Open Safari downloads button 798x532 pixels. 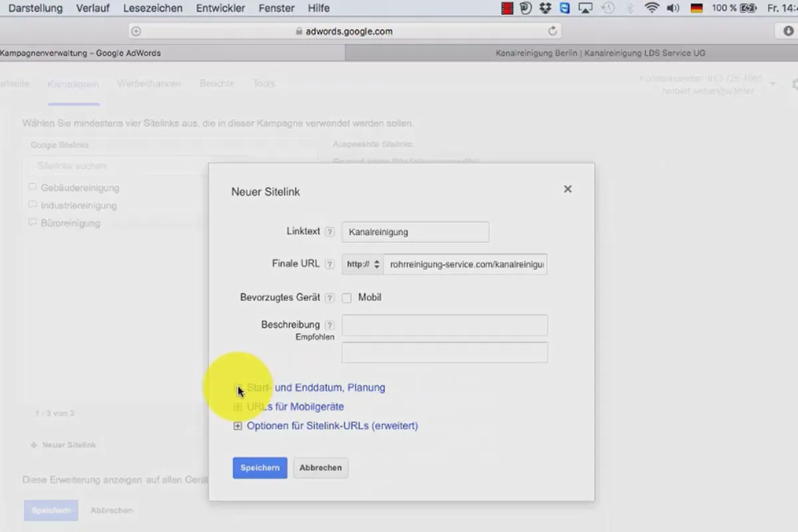pos(787,31)
